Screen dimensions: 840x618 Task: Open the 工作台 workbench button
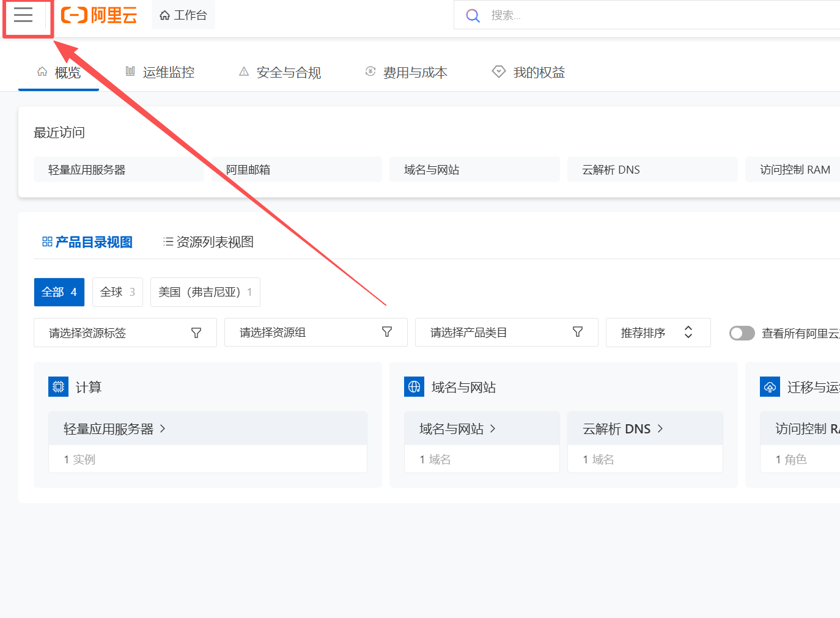click(x=183, y=15)
